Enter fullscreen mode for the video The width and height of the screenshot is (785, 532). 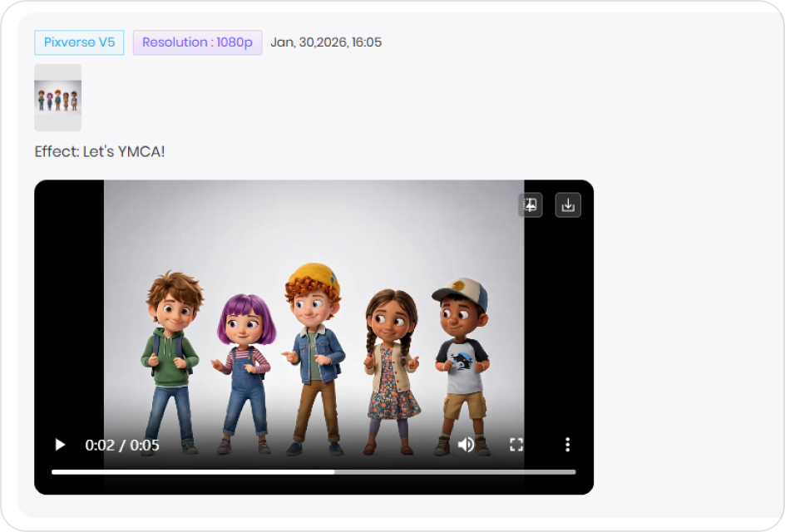517,445
